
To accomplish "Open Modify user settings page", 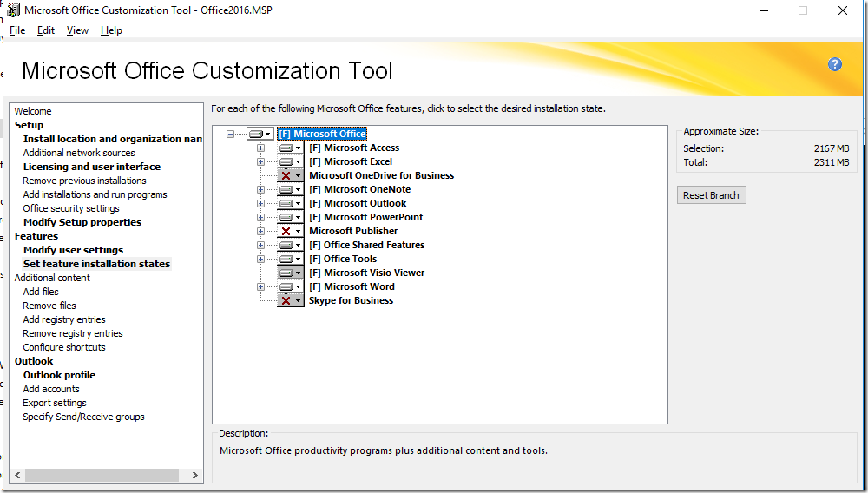I will [x=73, y=250].
